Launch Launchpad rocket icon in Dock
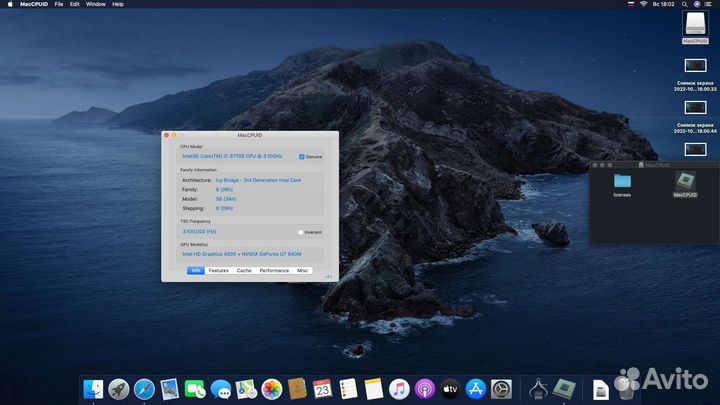This screenshot has height=405, width=720. 118,389
